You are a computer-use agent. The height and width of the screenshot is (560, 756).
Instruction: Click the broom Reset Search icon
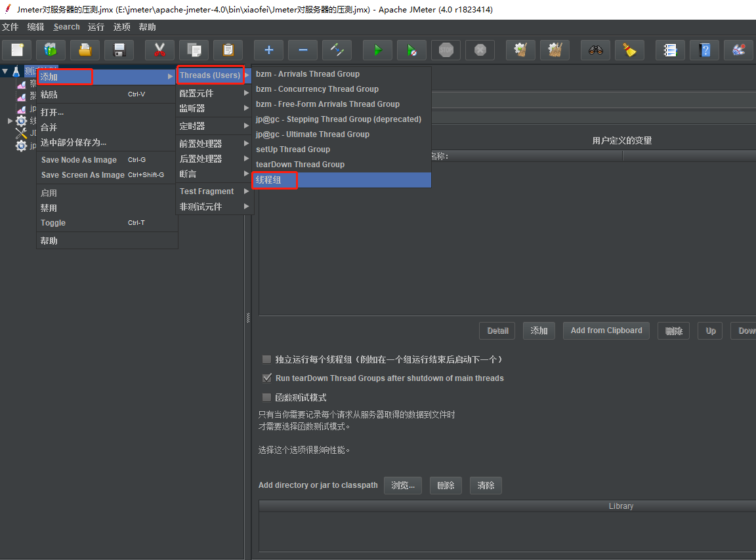[x=630, y=50]
